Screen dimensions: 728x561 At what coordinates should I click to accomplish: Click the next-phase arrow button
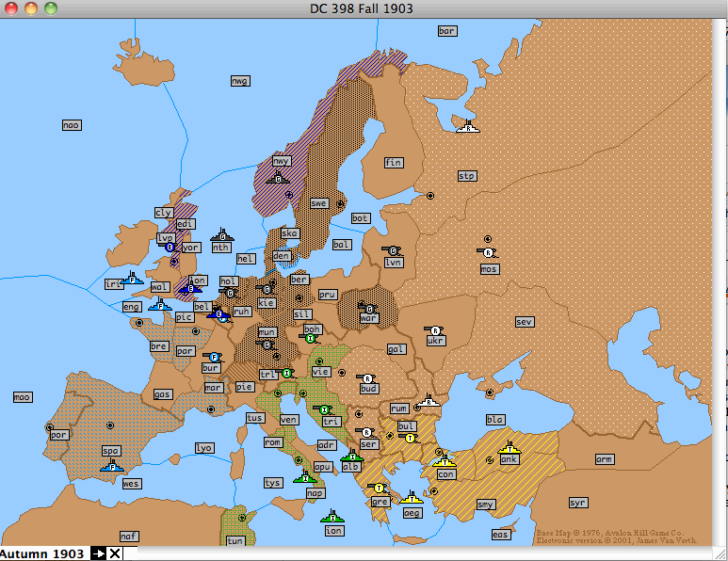[98, 553]
